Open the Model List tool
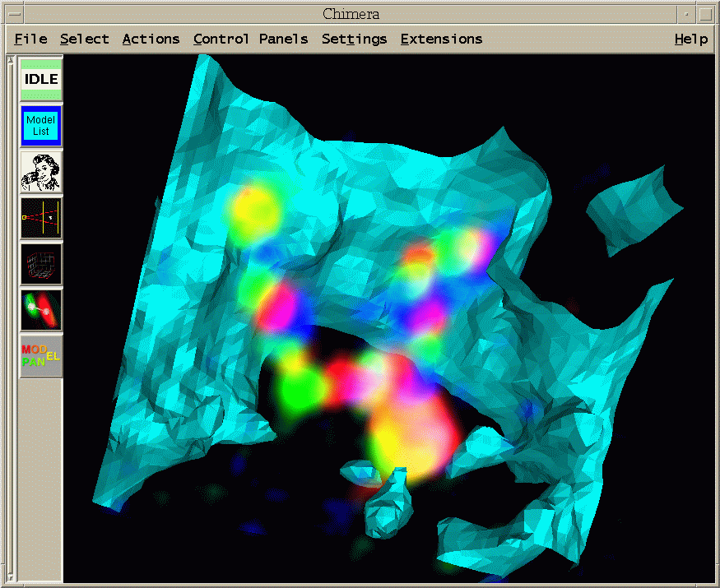 click(x=41, y=126)
